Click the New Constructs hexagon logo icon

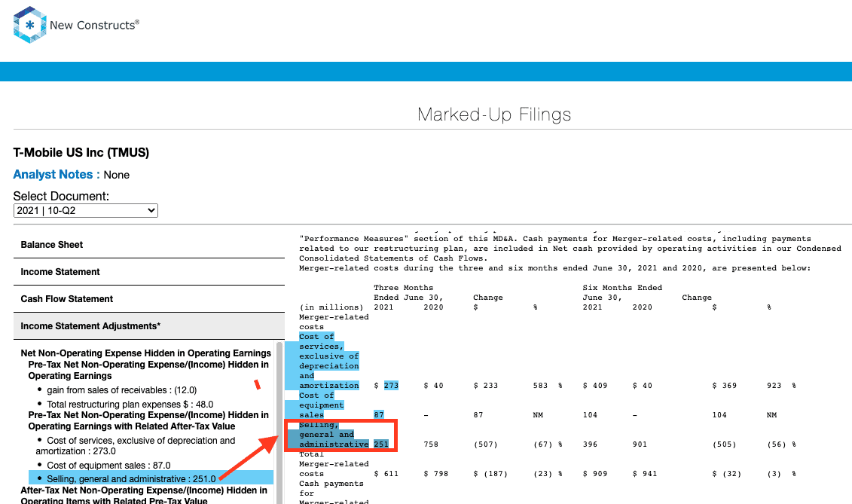point(30,24)
